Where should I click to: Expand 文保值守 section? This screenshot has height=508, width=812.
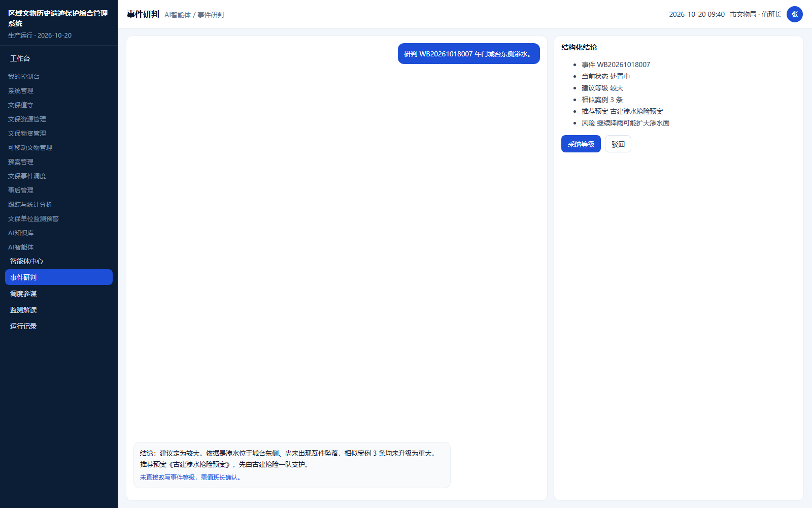click(x=21, y=105)
